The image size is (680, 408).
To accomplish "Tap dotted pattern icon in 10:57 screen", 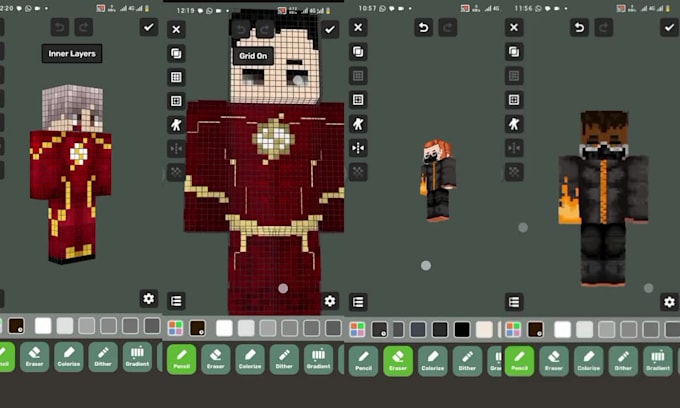I will coord(358,172).
